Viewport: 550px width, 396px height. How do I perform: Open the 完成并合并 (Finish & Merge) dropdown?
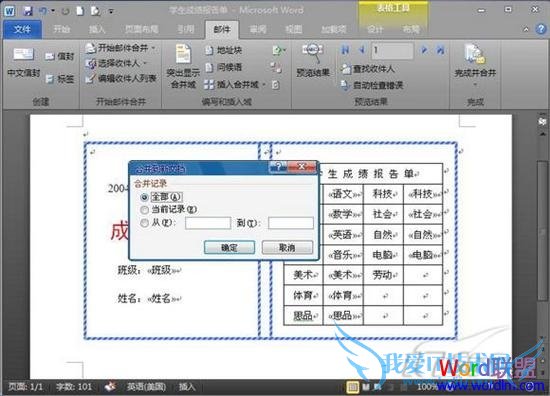(x=475, y=66)
